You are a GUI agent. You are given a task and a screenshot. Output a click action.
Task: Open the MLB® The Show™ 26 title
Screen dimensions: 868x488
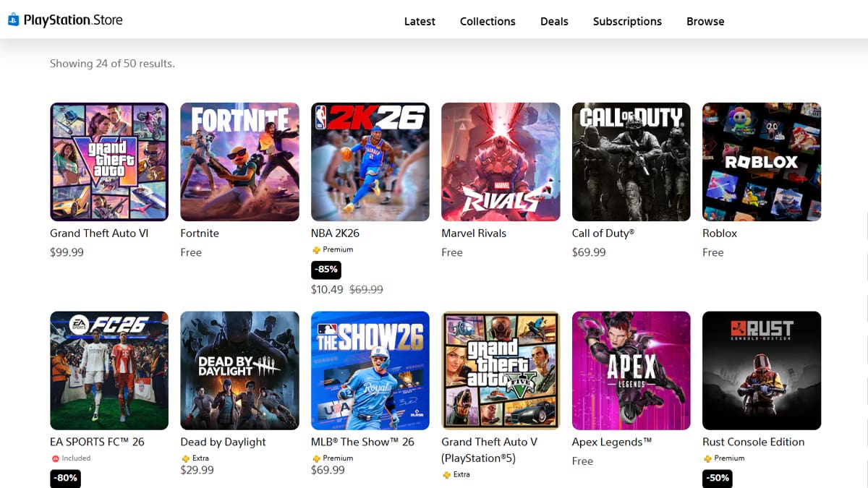[362, 442]
